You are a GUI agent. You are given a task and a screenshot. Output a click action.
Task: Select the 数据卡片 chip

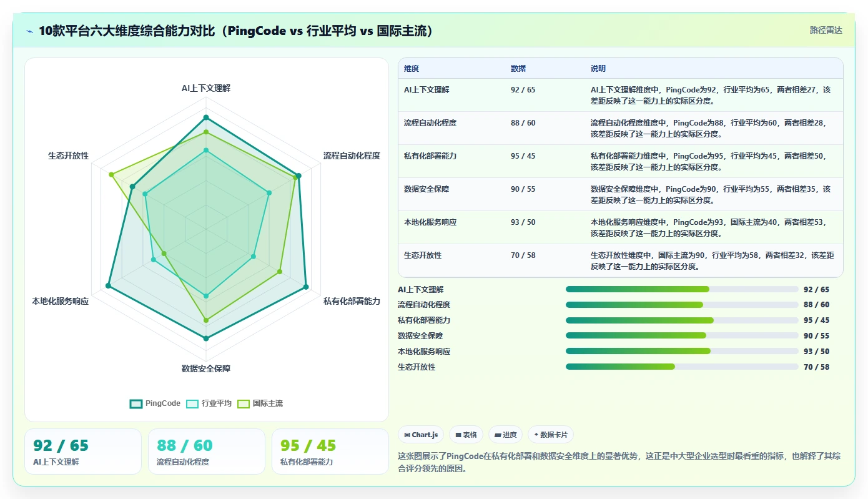pyautogui.click(x=550, y=435)
